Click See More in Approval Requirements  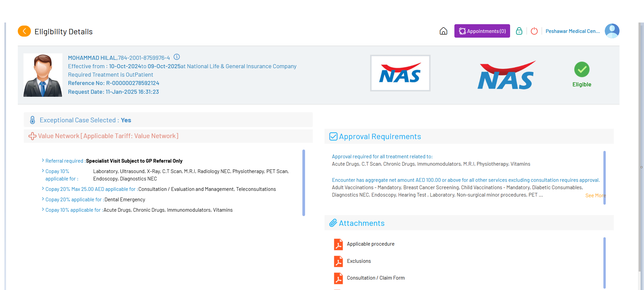(x=595, y=196)
